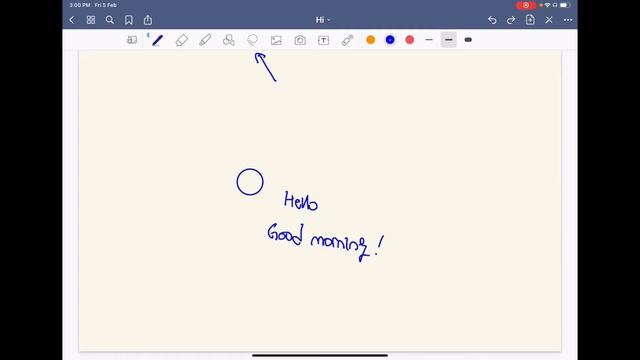The image size is (640, 360).
Task: Open the share/export menu
Action: (148, 20)
